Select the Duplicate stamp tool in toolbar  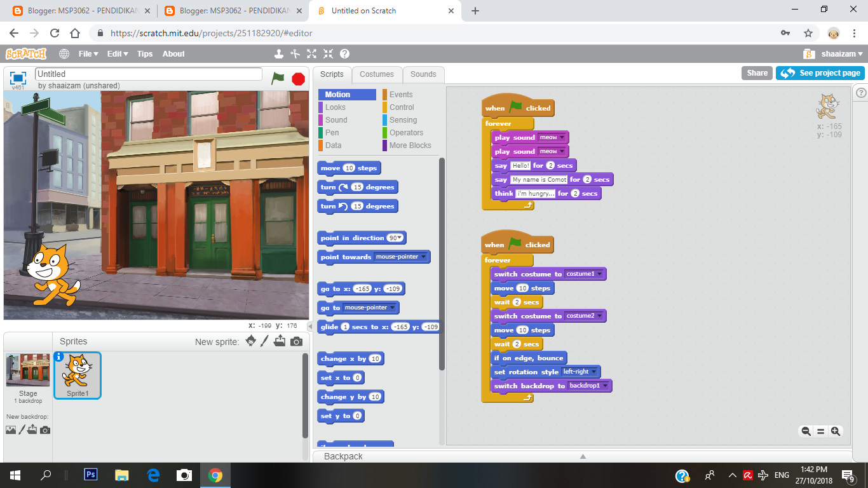(278, 54)
